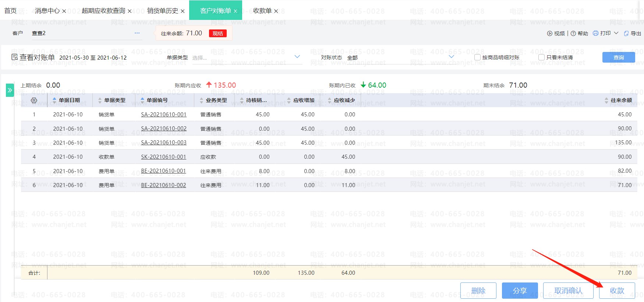Image resolution: width=644 pixels, height=302 pixels.
Task: Click the 收款 button
Action: point(617,291)
